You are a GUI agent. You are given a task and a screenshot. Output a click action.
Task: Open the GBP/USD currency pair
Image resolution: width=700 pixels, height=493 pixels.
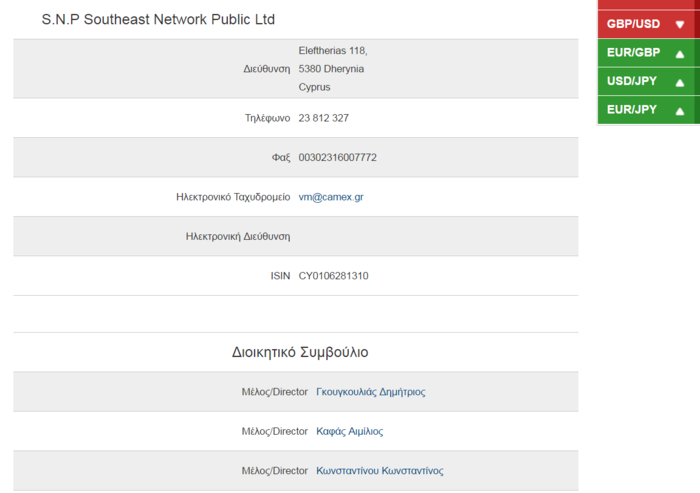(x=633, y=24)
